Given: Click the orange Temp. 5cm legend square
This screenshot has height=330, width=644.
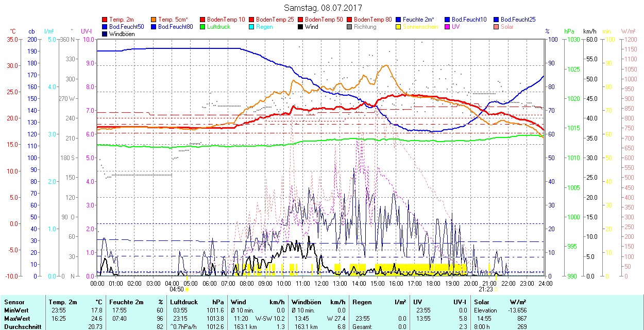Looking at the screenshot, I should (x=154, y=20).
